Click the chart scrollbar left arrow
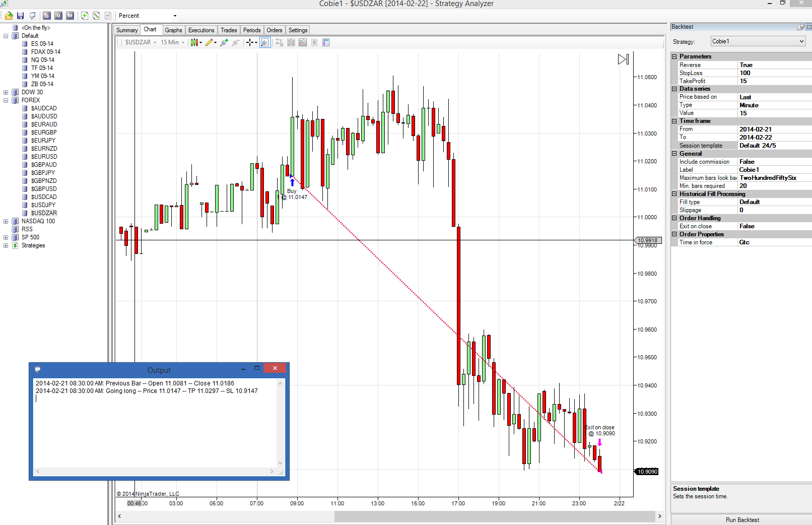 119,516
